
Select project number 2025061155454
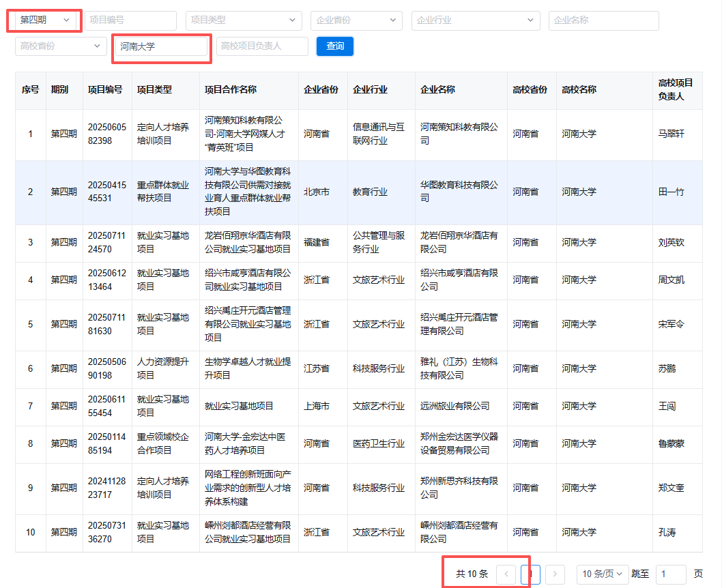coord(107,406)
